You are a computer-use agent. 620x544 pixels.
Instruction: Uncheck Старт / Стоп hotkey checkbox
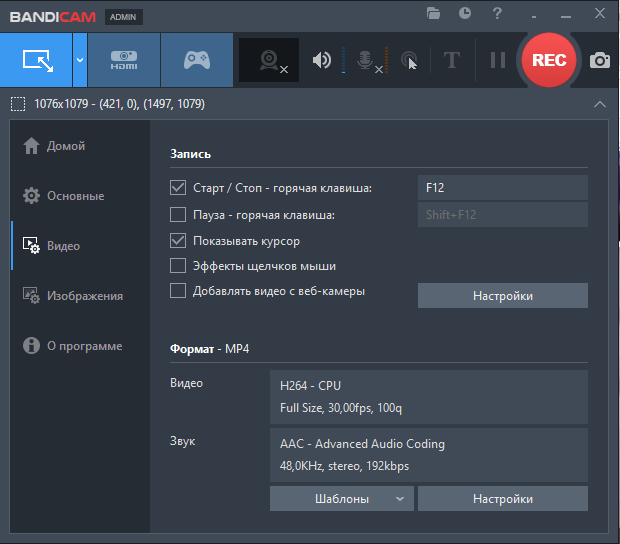tap(178, 187)
